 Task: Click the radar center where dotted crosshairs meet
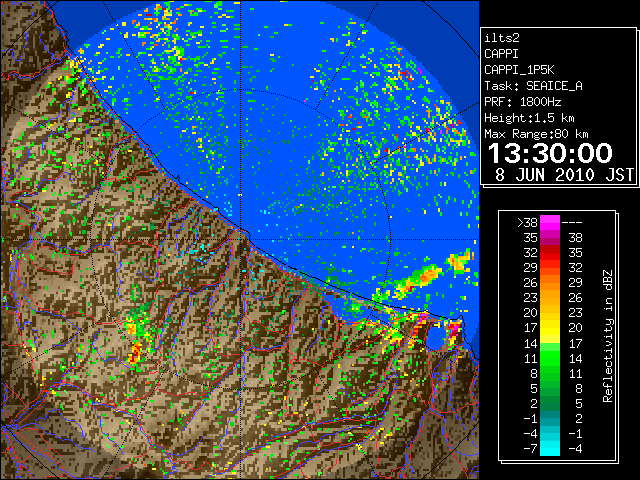240,240
